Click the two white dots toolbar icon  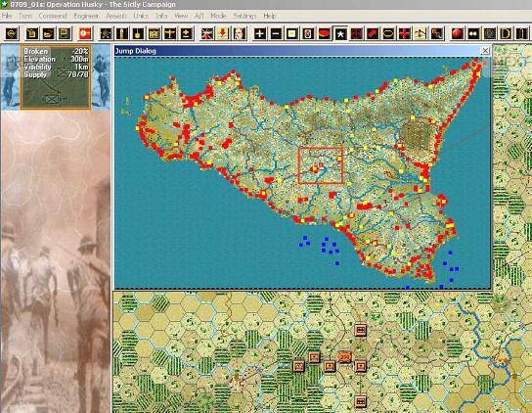coord(473,33)
